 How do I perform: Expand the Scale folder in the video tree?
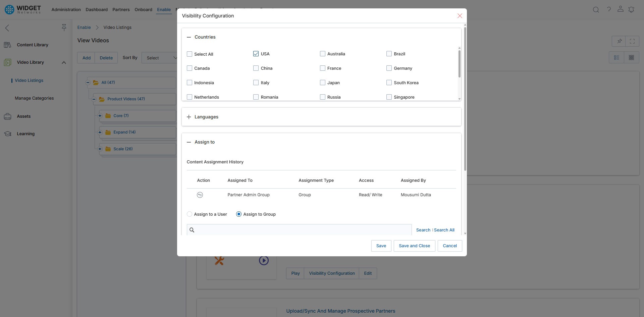click(100, 149)
